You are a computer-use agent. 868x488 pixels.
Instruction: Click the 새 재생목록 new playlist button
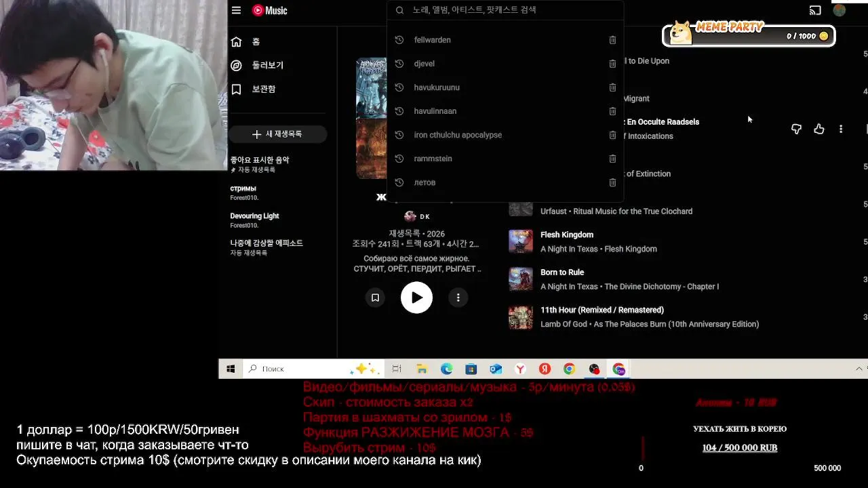click(x=277, y=134)
